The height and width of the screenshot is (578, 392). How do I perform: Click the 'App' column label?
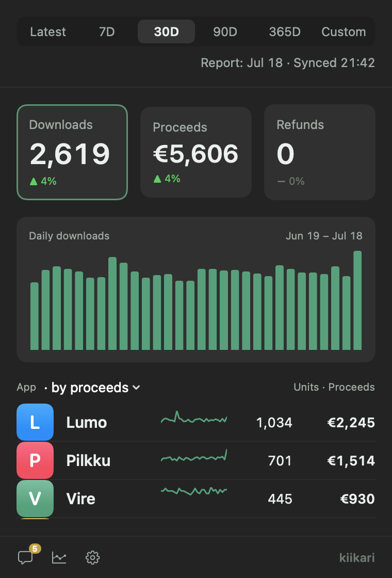26,388
